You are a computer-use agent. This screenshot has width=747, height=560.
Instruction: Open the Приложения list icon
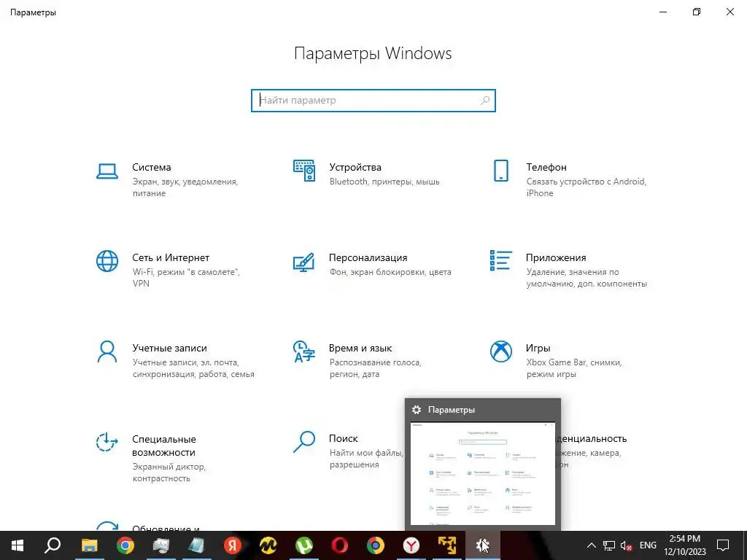click(500, 260)
